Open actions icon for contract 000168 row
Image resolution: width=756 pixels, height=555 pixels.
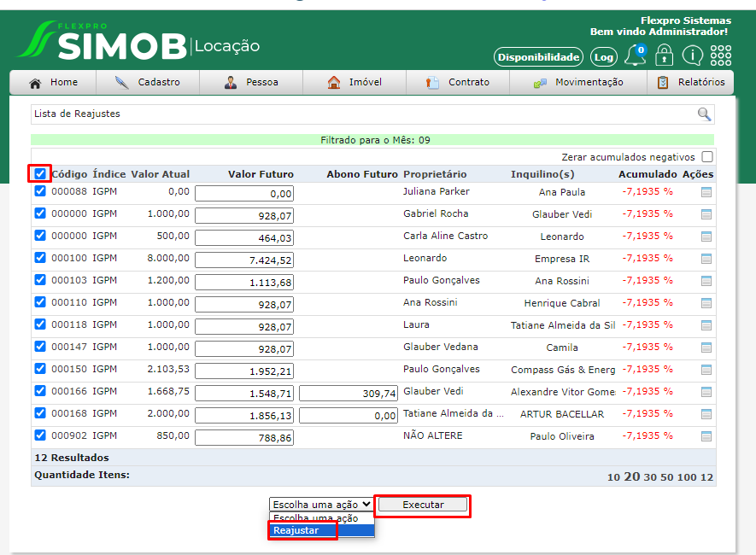coord(706,414)
